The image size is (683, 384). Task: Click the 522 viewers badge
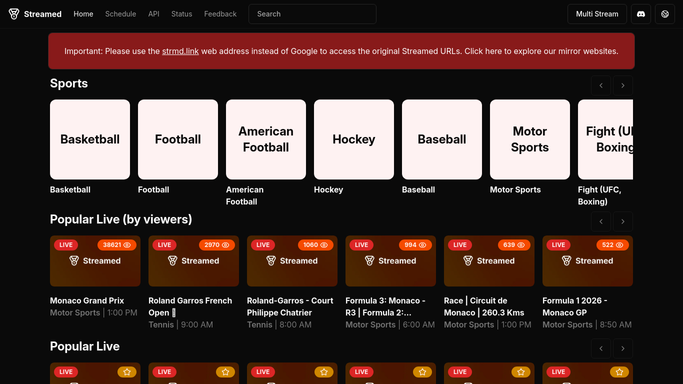(612, 245)
